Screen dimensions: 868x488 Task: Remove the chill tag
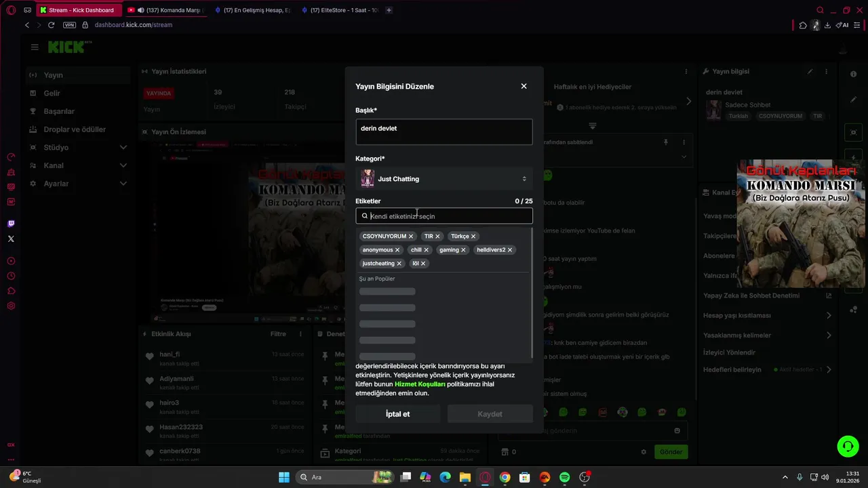[x=426, y=250]
